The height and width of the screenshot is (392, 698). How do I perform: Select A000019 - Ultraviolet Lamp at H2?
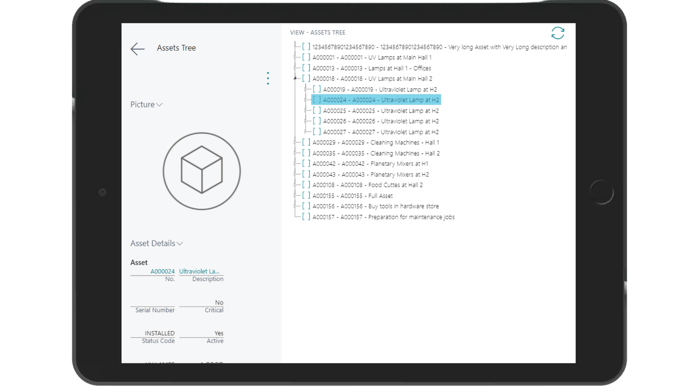pos(380,89)
